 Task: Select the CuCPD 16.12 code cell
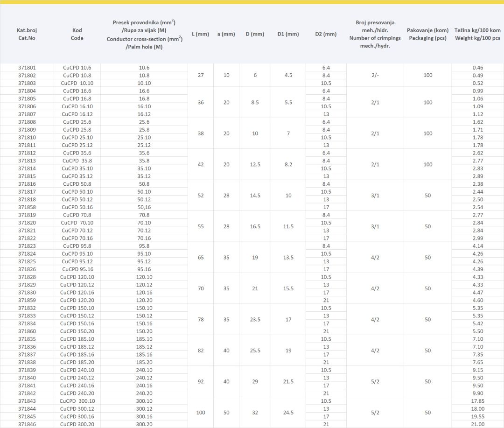[x=77, y=114]
